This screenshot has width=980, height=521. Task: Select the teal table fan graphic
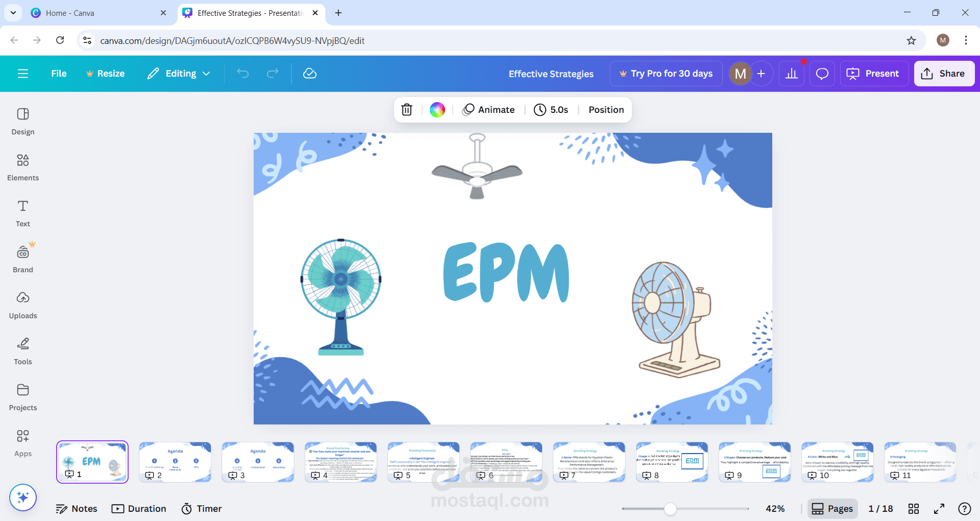tap(341, 297)
